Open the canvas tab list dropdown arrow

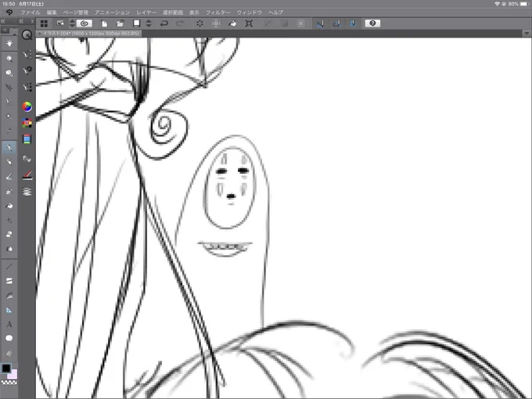527,33
